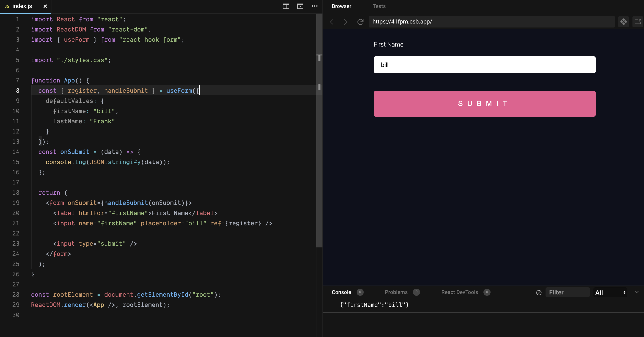Image resolution: width=644 pixels, height=337 pixels.
Task: Open the CodeSandbox devtools diamond icon
Action: [x=624, y=22]
